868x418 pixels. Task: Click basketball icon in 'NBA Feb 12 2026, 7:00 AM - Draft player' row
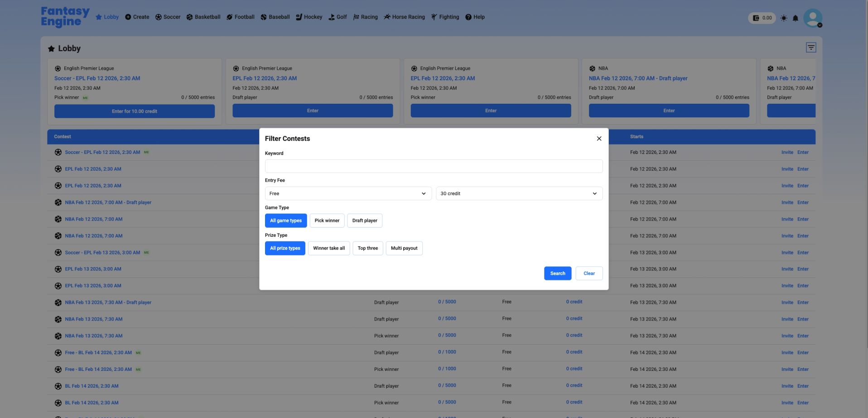(58, 202)
